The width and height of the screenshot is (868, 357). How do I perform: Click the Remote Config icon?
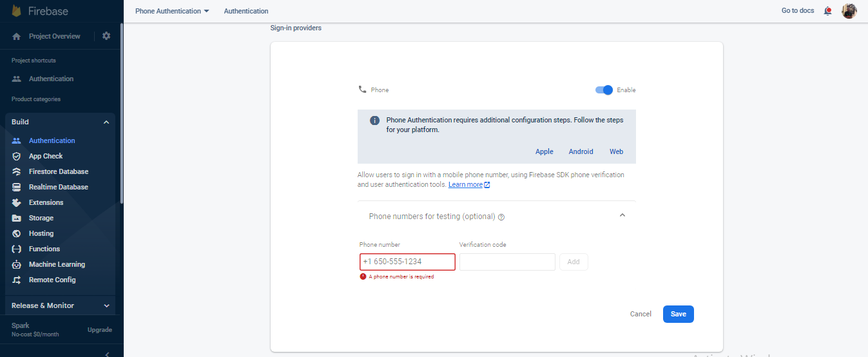17,280
